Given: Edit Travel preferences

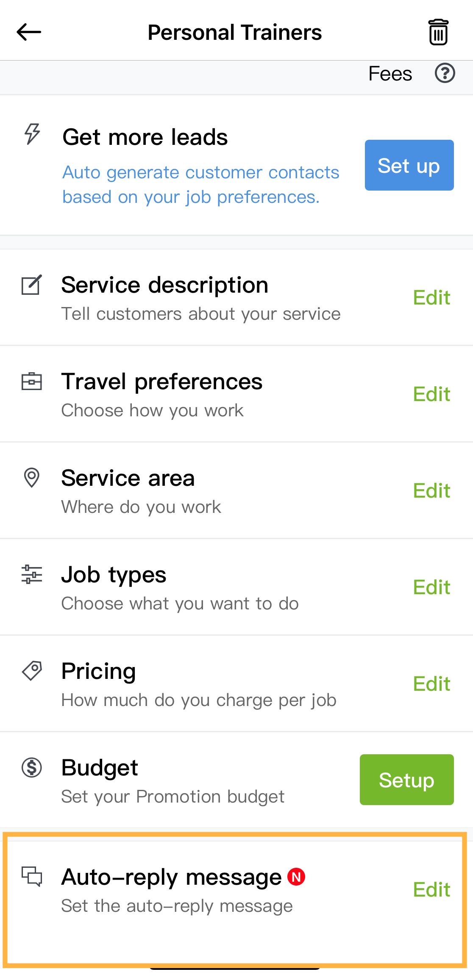Looking at the screenshot, I should tap(431, 394).
